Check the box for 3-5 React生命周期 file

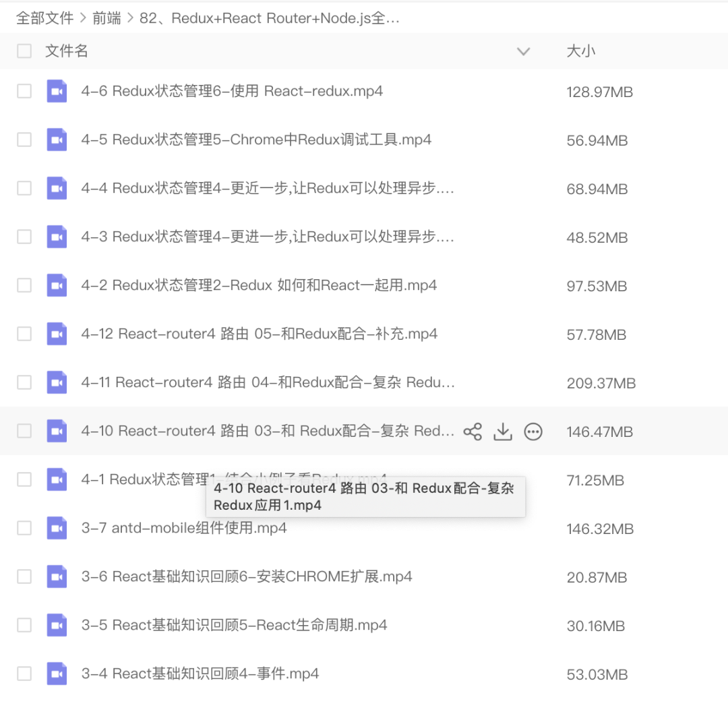pos(24,625)
